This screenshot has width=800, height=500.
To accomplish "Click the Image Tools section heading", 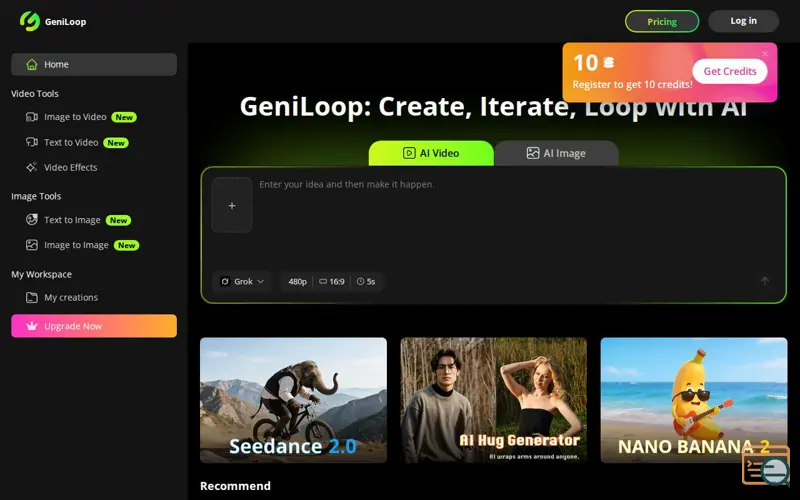I will pyautogui.click(x=36, y=196).
